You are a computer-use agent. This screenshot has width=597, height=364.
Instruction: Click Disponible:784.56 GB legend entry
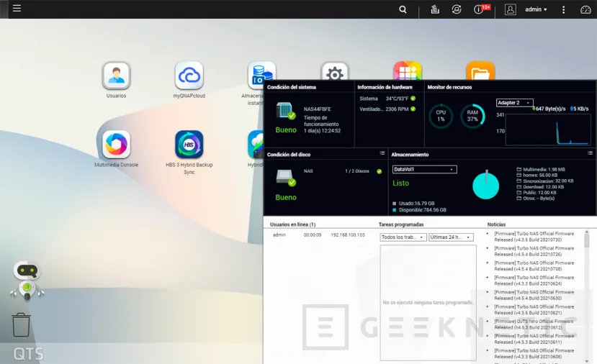(419, 210)
